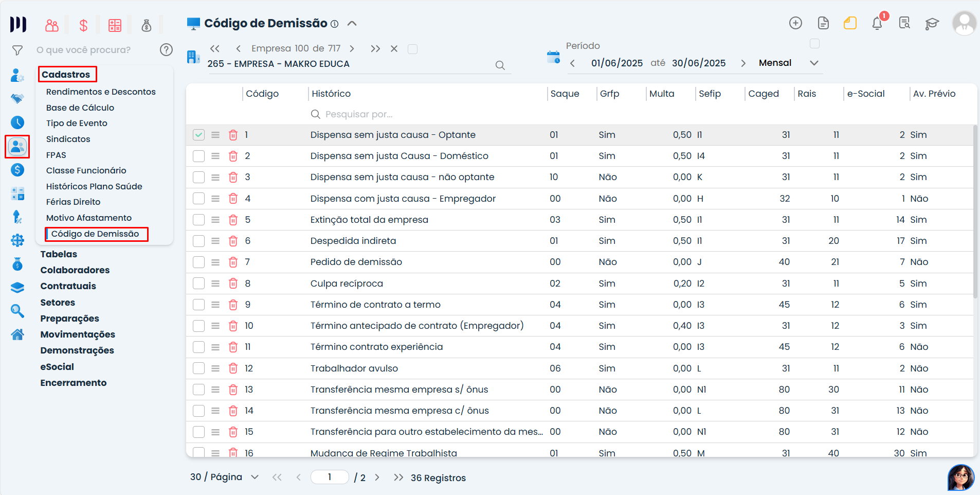
Task: Go to the next company with the arrow
Action: [x=352, y=48]
